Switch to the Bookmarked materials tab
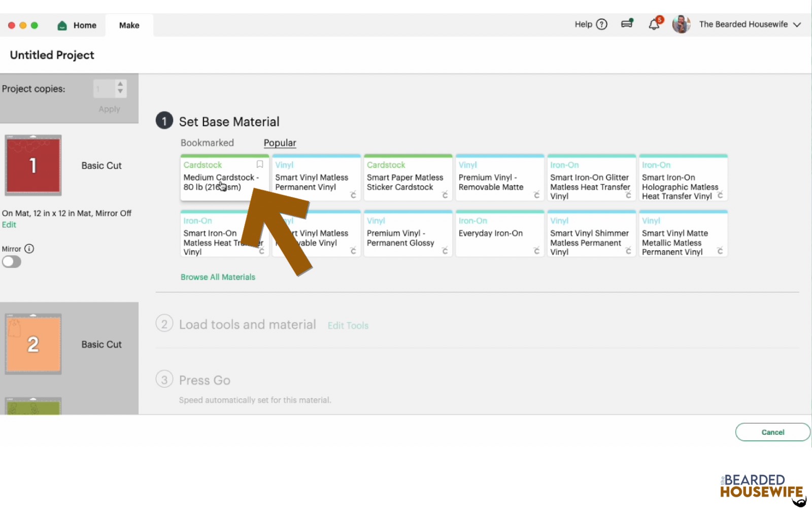Viewport: 812px width, 516px height. 207,143
